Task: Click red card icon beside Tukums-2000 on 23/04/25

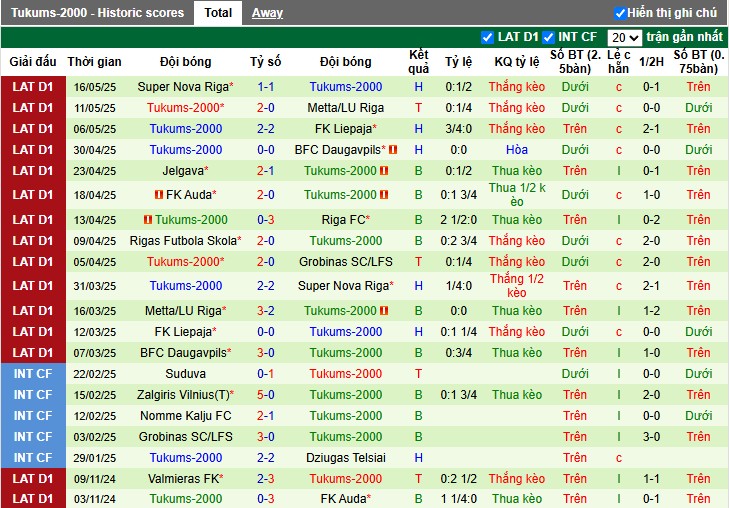Action: coord(384,171)
